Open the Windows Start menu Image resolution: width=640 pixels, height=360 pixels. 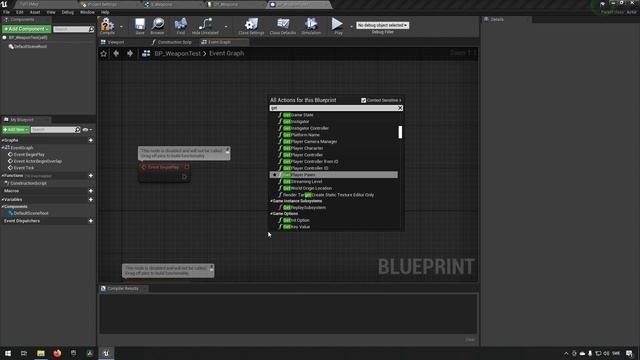(8, 353)
